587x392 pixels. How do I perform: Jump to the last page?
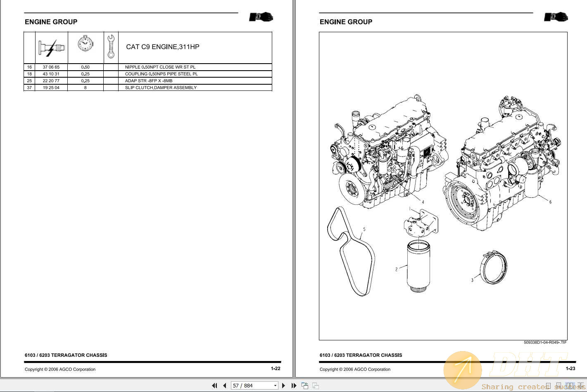coord(294,385)
